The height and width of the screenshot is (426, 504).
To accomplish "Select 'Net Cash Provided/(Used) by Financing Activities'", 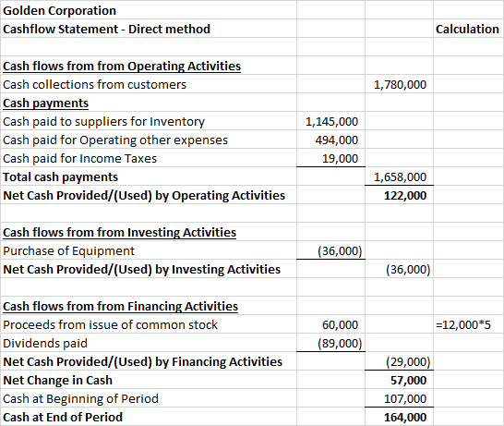I will [143, 362].
